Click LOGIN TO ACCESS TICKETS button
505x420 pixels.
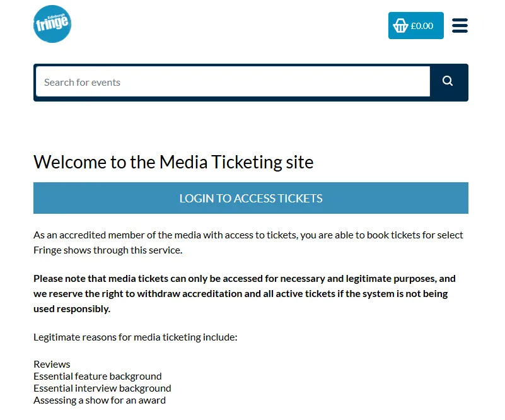[251, 198]
